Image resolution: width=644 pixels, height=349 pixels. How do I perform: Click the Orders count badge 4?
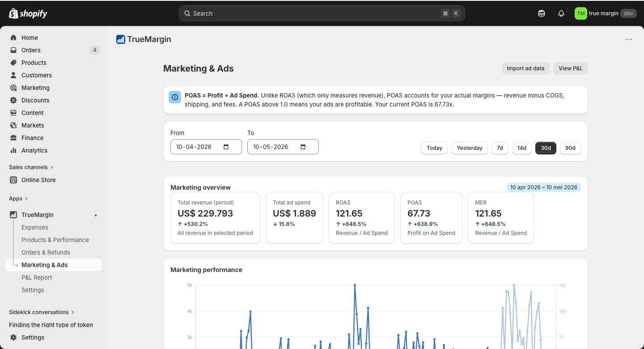(x=94, y=50)
